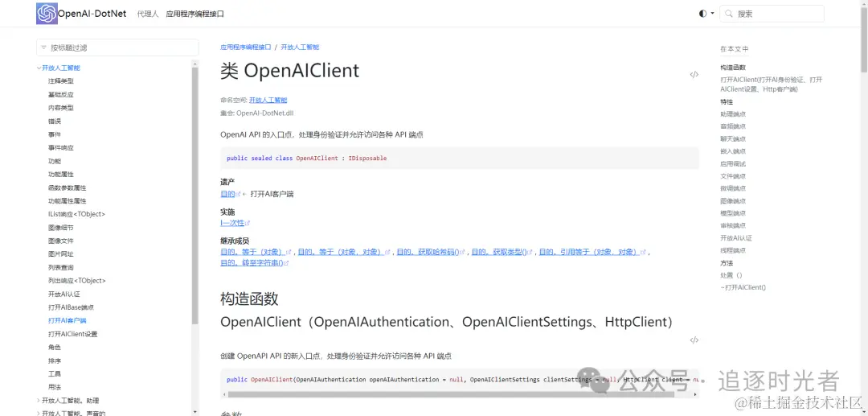Jump to 特性 in the article outline
The width and height of the screenshot is (868, 416).
point(727,102)
